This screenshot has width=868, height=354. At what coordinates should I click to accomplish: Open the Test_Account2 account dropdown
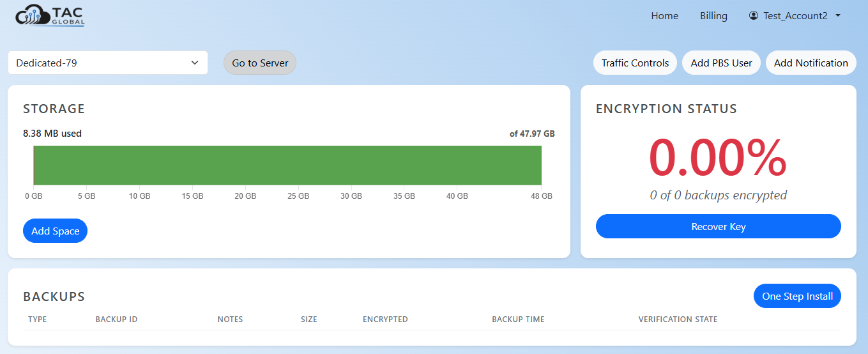click(x=795, y=15)
